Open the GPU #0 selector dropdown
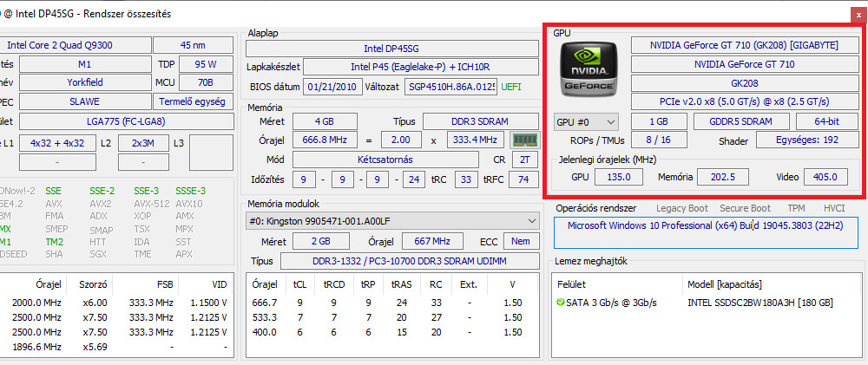 tap(586, 121)
